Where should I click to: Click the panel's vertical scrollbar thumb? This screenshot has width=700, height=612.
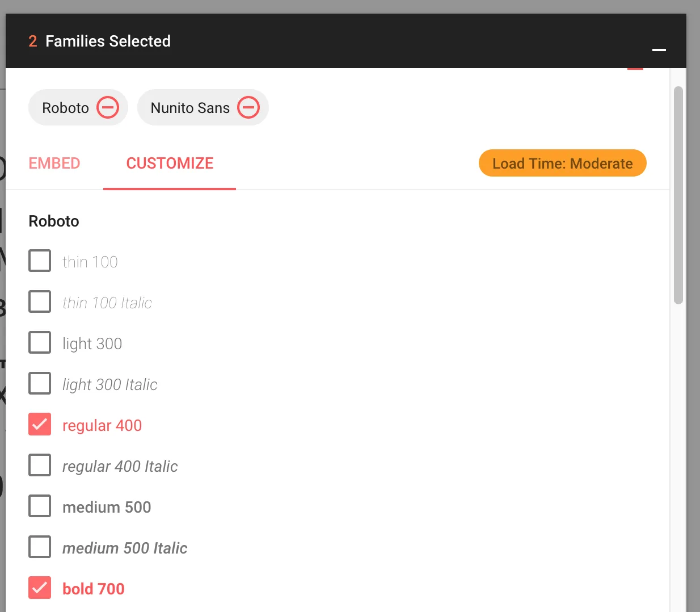678,195
